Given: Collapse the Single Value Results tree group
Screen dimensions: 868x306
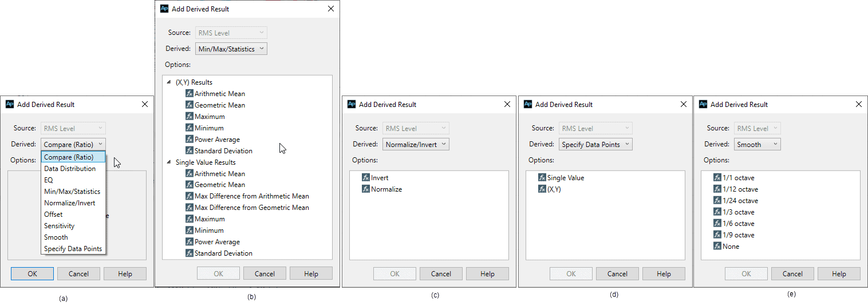Looking at the screenshot, I should coord(169,162).
